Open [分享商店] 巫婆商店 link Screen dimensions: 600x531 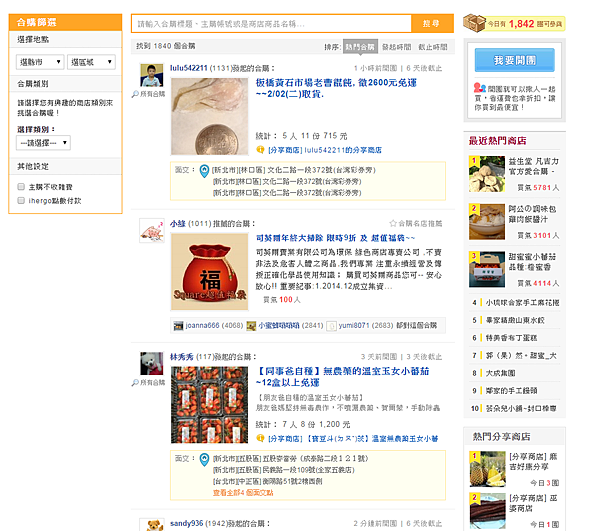coord(533,503)
